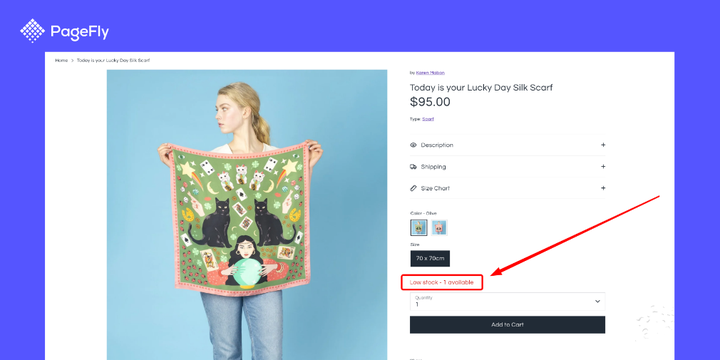Image resolution: width=720 pixels, height=360 pixels.
Task: Click the main scarf product image
Action: click(247, 215)
